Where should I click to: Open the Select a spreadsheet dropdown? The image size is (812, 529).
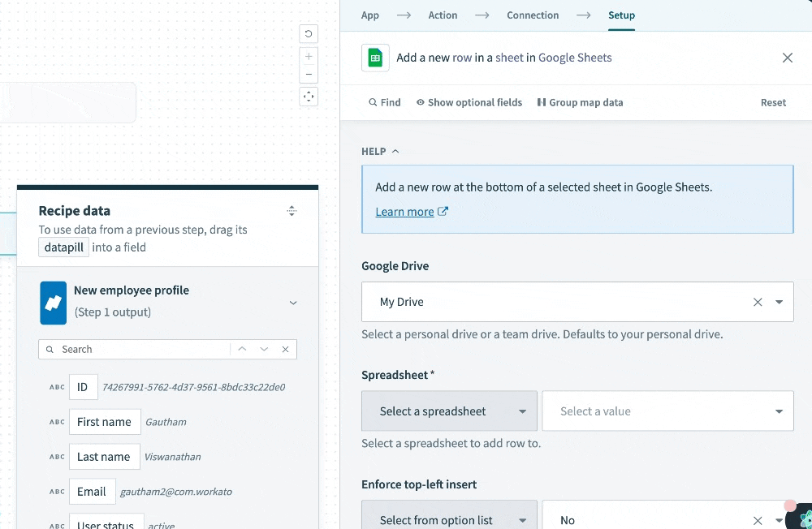coord(448,411)
